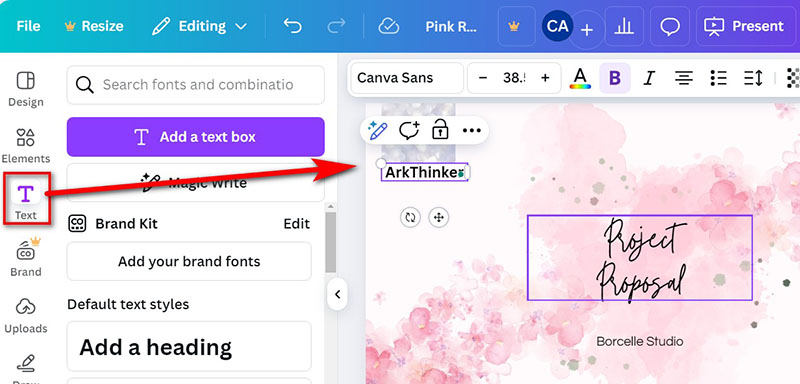The width and height of the screenshot is (800, 384).
Task: Click Magic Write pencil on floating toolbar
Action: pos(378,131)
